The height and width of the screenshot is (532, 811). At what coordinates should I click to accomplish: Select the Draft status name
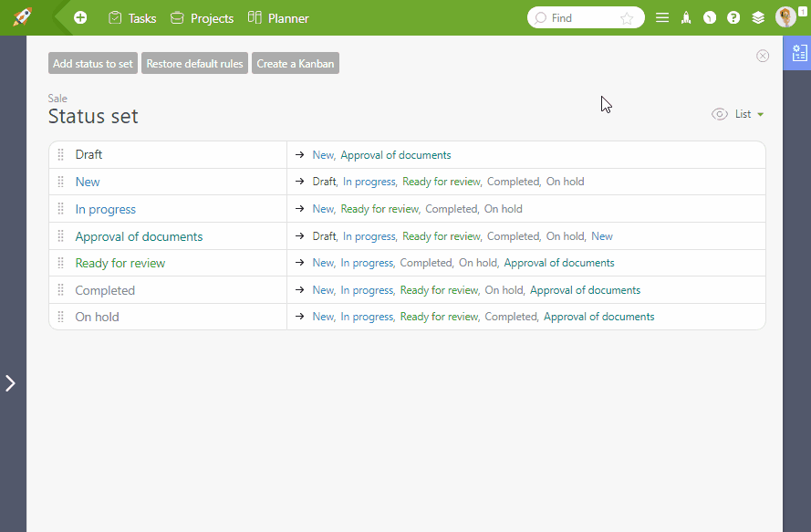point(89,154)
